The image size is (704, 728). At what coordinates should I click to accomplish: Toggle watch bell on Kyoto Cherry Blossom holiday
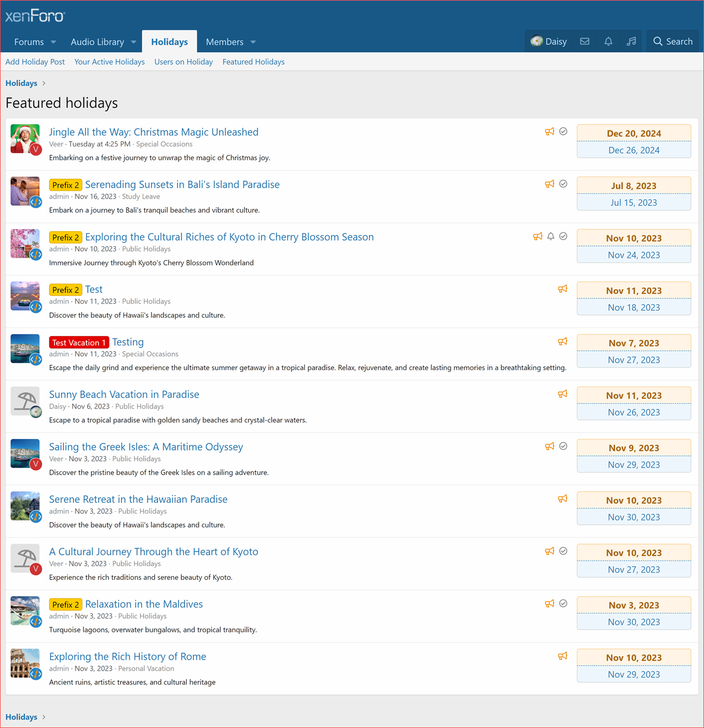pyautogui.click(x=550, y=236)
